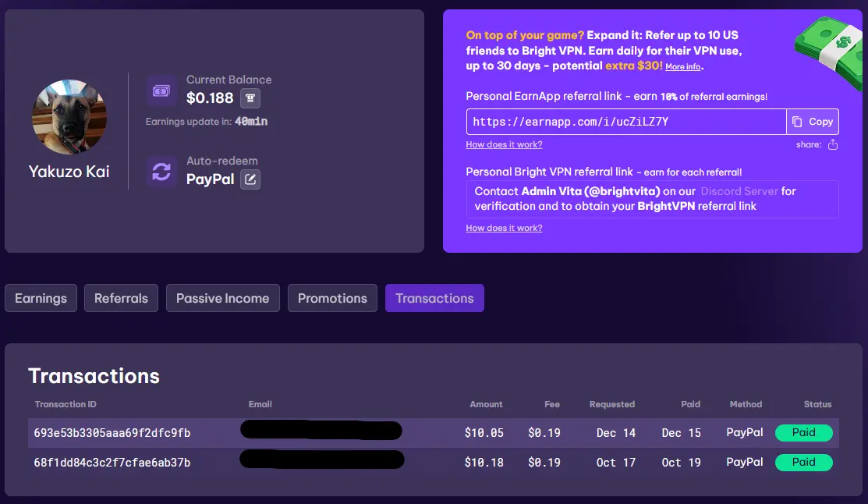Screen dimensions: 868x504
Task: Click the auto-redeem refresh arrows icon
Action: click(161, 172)
